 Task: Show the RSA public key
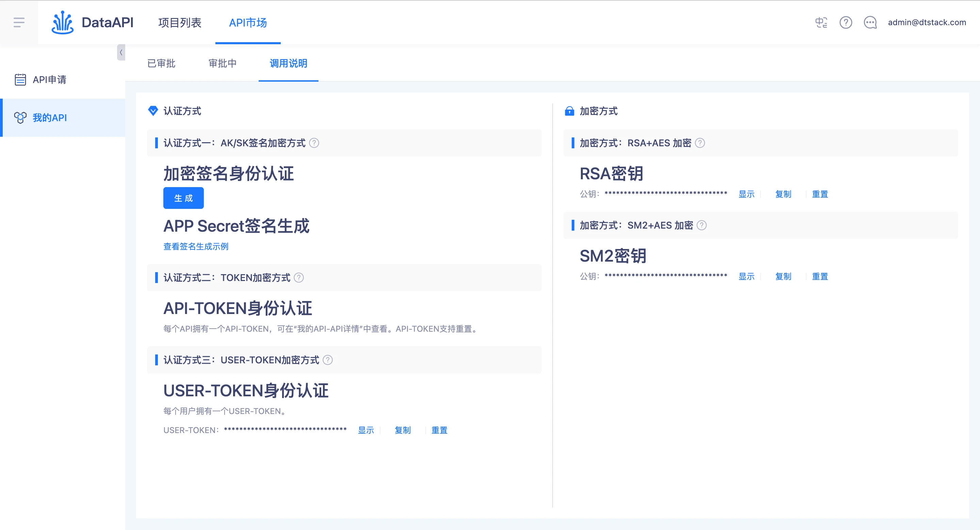pyautogui.click(x=747, y=194)
